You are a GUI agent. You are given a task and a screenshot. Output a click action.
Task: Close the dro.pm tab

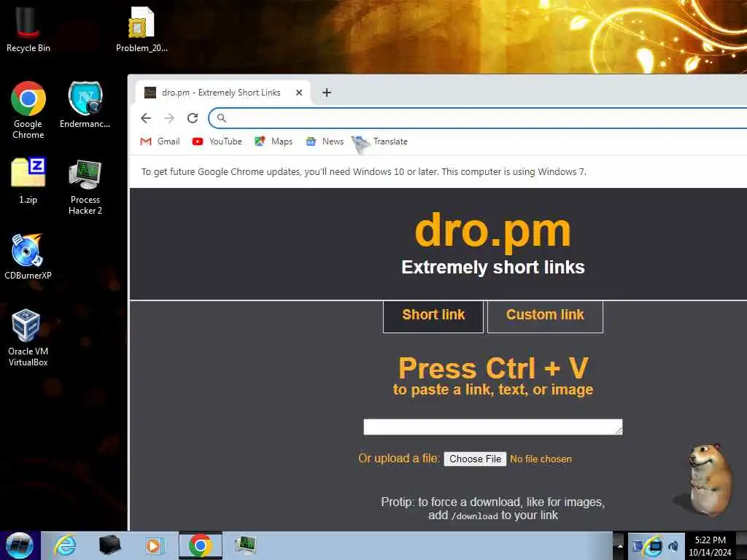(x=299, y=93)
